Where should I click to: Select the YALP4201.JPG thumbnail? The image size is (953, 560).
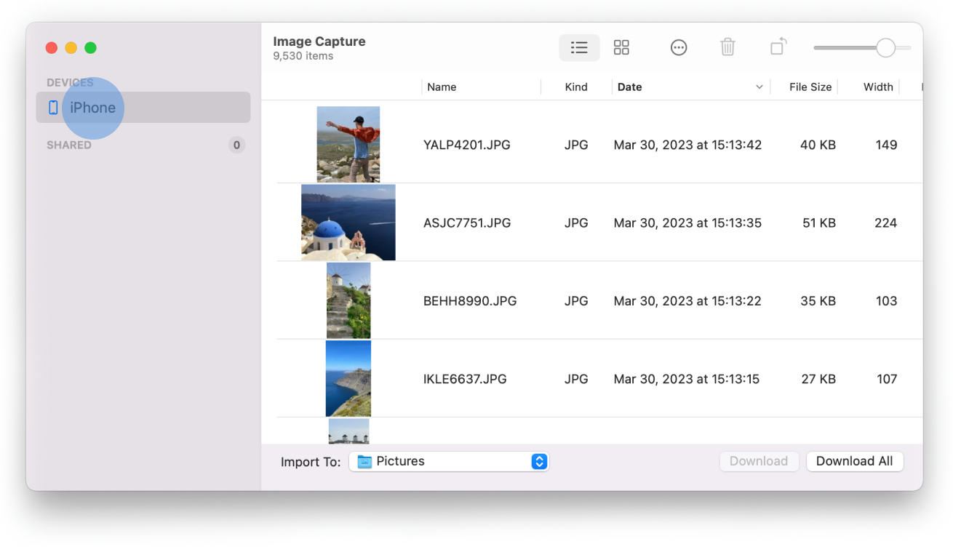(x=348, y=143)
